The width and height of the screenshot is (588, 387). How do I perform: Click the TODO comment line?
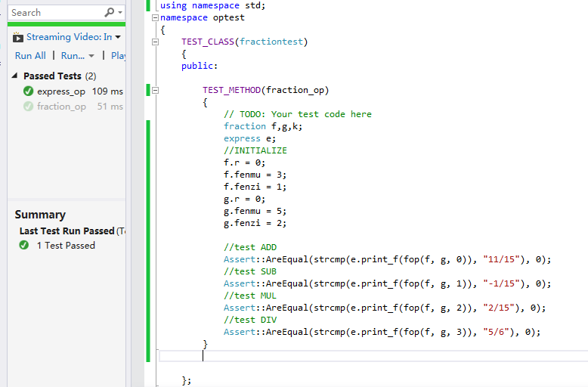click(x=298, y=114)
